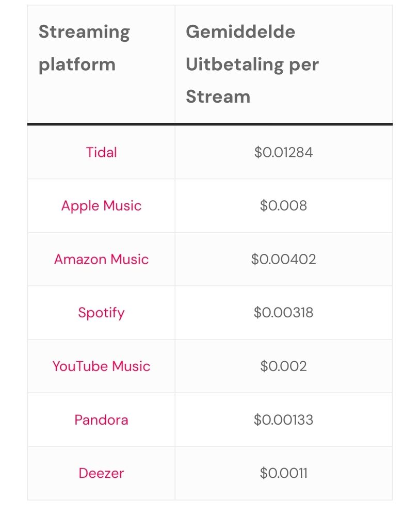Open the Deezer link
The width and height of the screenshot is (420, 516).
pos(101,473)
